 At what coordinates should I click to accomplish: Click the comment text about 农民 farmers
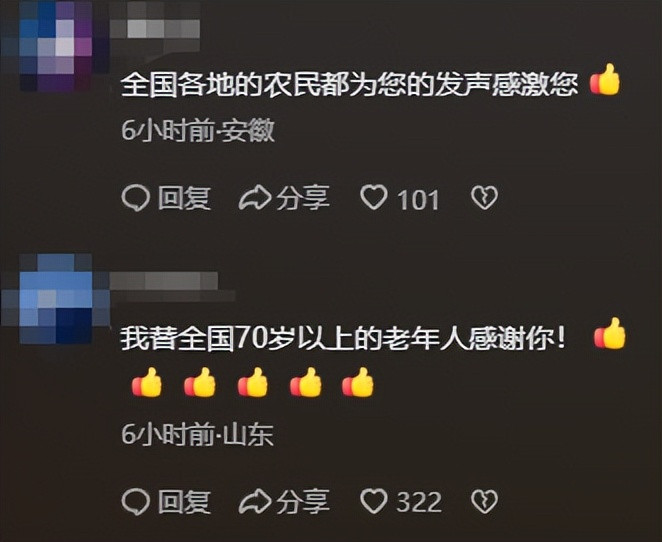349,84
